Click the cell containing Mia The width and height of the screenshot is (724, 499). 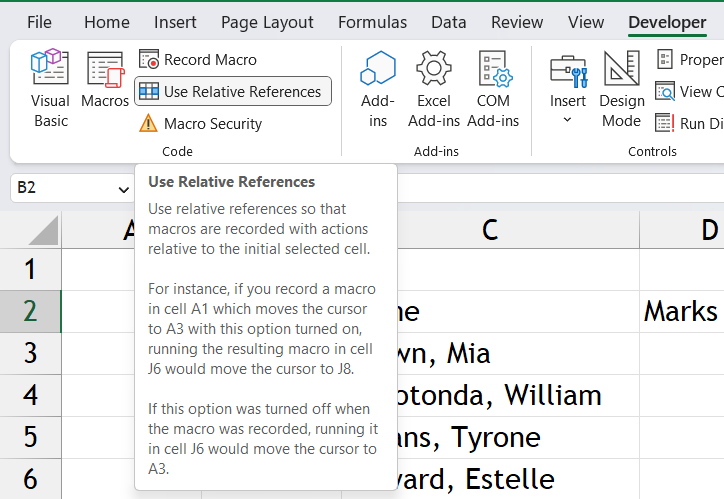click(518, 354)
